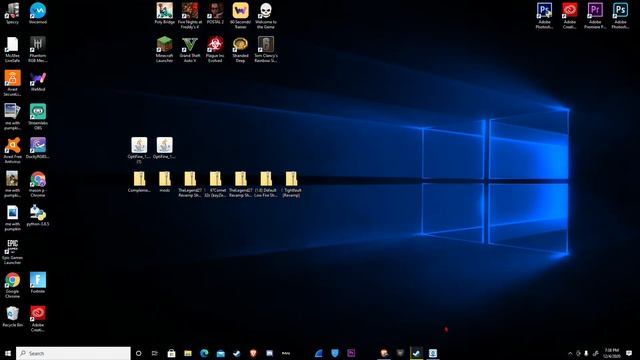Viewport: 640px width, 360px height.
Task: Select the Stranded Deep shortcut
Action: (240, 49)
